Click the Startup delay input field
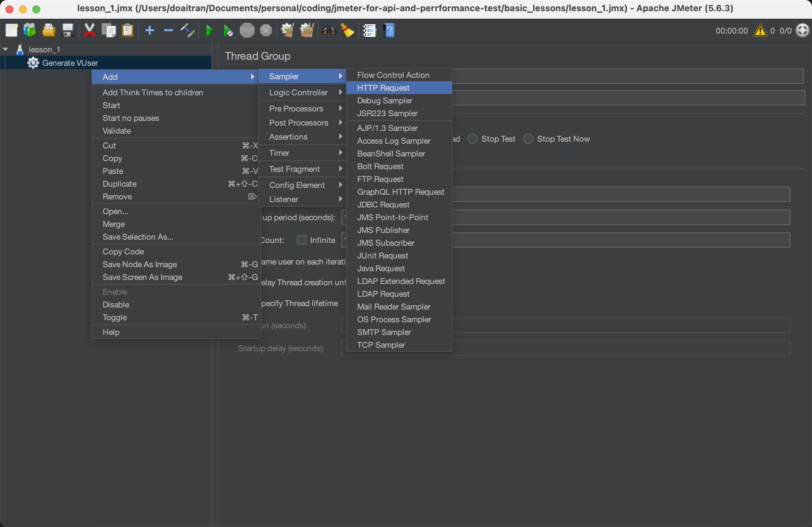Viewport: 812px width, 527px height. pyautogui.click(x=565, y=348)
